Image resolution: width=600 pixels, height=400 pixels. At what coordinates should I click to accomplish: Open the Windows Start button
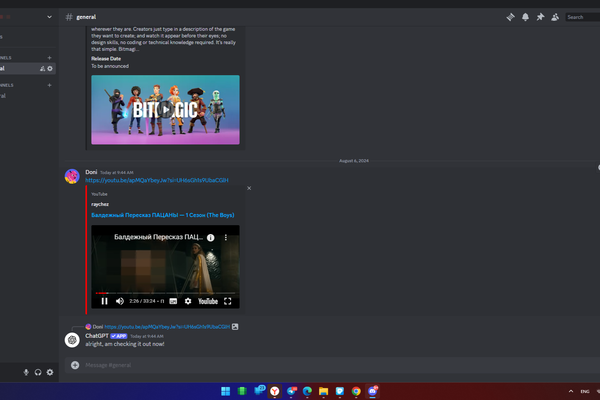click(x=226, y=391)
